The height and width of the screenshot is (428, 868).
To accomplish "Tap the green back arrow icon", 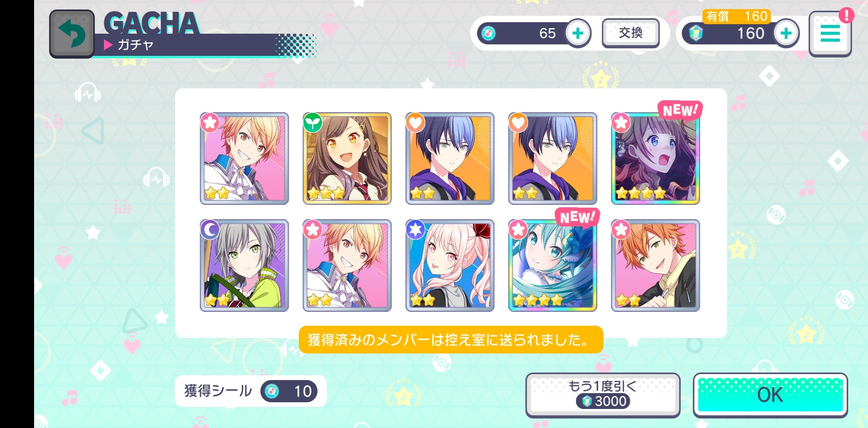I will (x=72, y=34).
